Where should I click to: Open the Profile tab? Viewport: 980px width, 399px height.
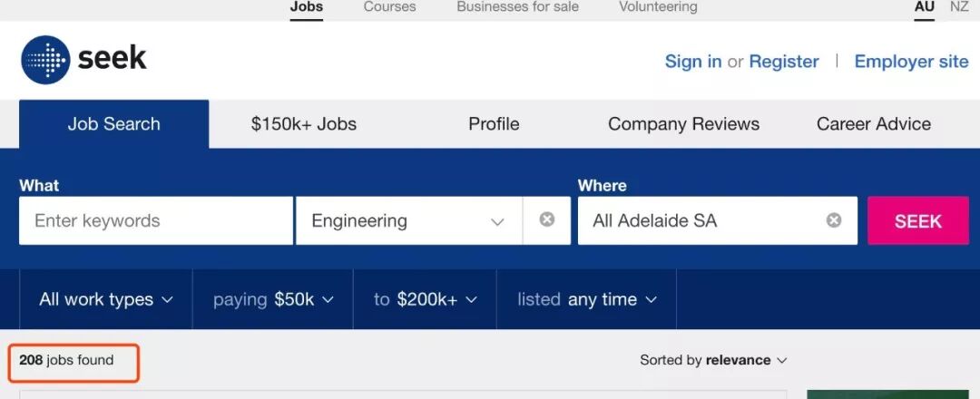coord(494,124)
